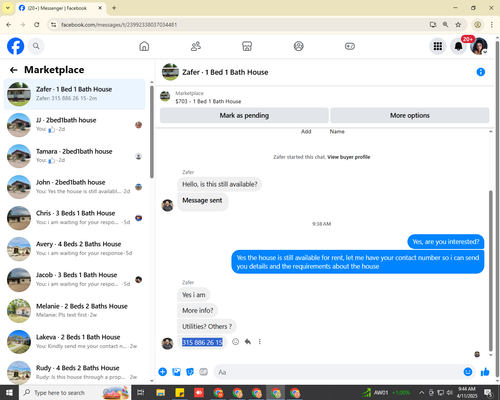Screen dimensions: 500x400
Task: Open the account profile picture menu
Action: [x=479, y=46]
